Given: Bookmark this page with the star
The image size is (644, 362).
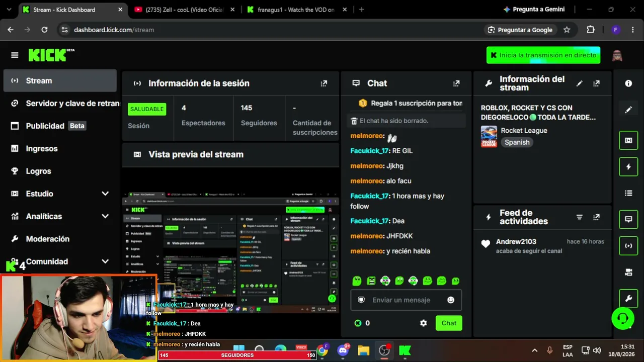Looking at the screenshot, I should coord(567,30).
